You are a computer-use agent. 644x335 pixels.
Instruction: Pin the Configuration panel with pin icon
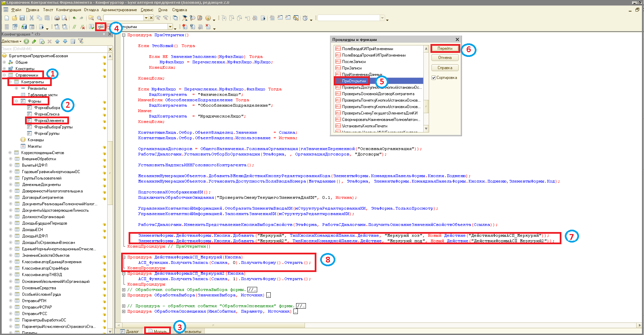click(x=104, y=34)
